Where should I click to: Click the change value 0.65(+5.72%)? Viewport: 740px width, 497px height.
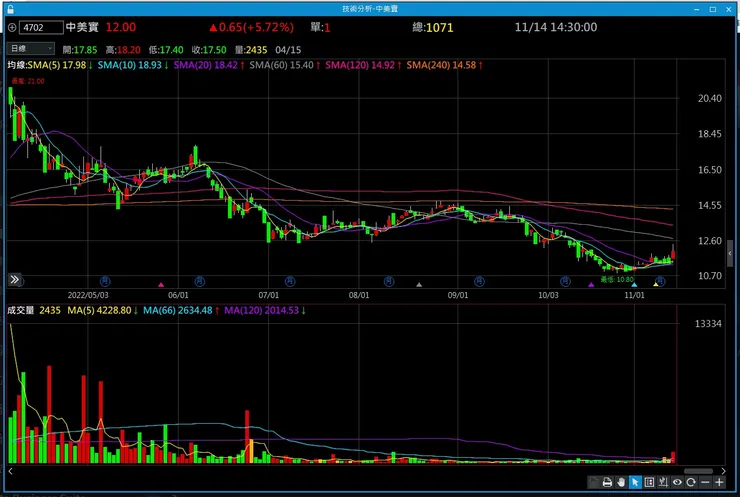(252, 27)
